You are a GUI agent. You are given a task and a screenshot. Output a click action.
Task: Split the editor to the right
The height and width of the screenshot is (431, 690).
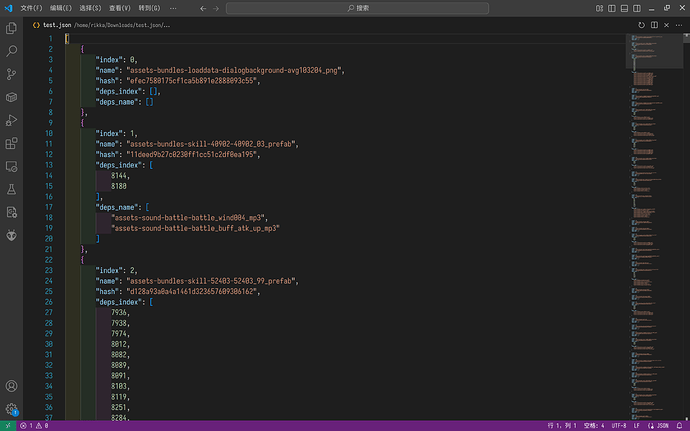pos(654,25)
